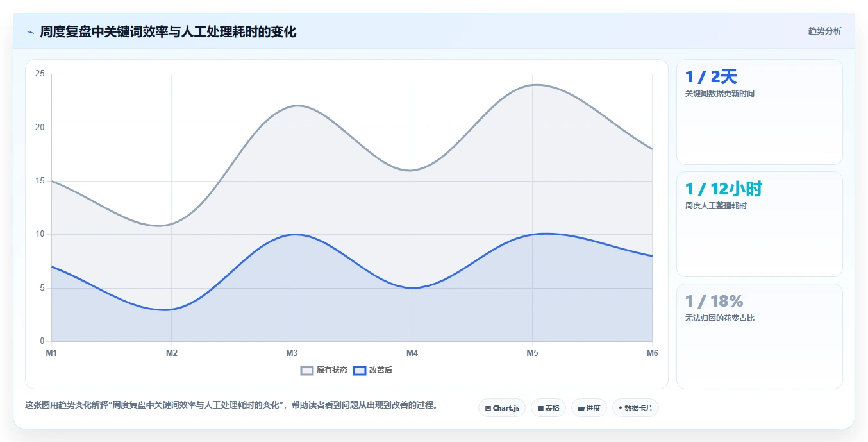Click the lightning icon beside the title
This screenshot has width=868, height=442.
point(30,31)
